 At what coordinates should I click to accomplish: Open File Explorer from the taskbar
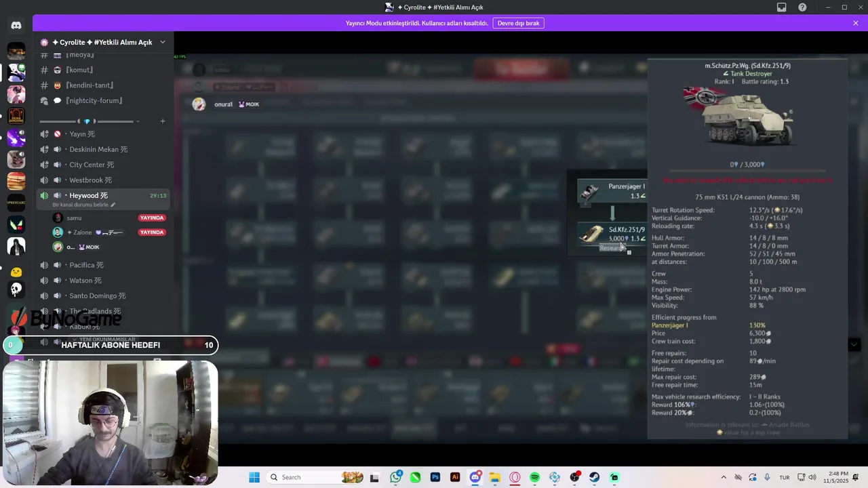(x=495, y=477)
